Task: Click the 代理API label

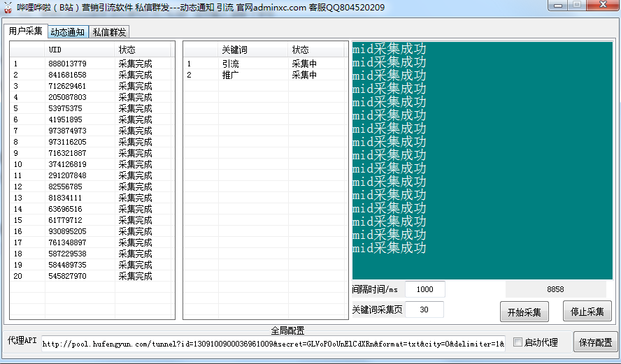Action: pyautogui.click(x=22, y=340)
